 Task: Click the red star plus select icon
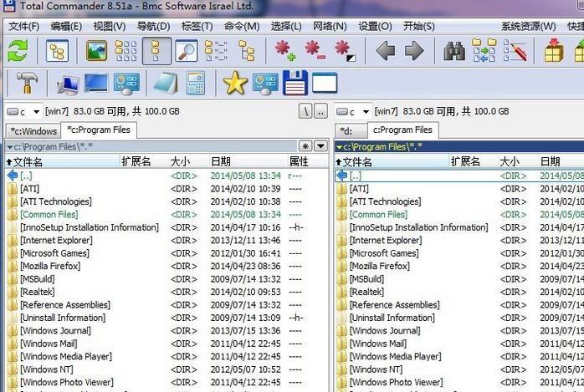(285, 51)
